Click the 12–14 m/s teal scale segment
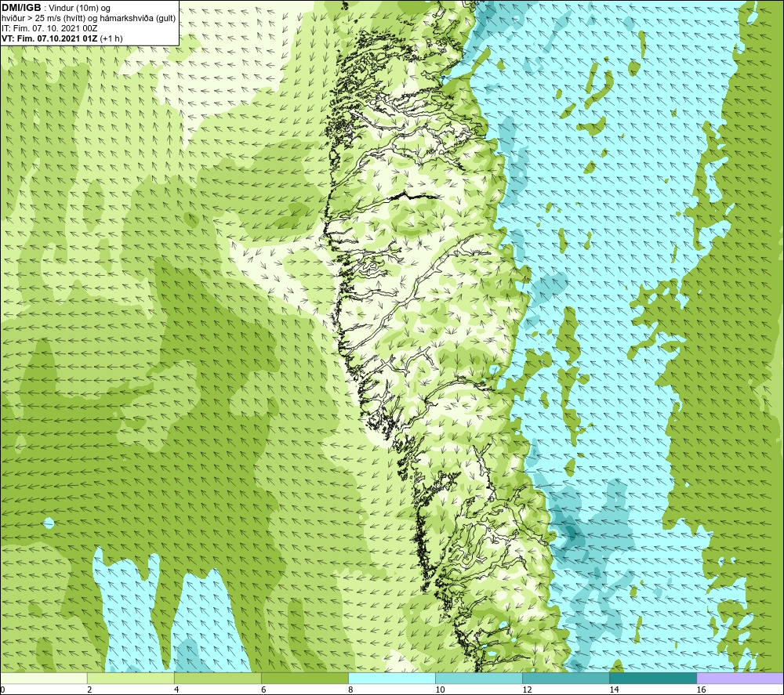This screenshot has width=784, height=695. 566,678
